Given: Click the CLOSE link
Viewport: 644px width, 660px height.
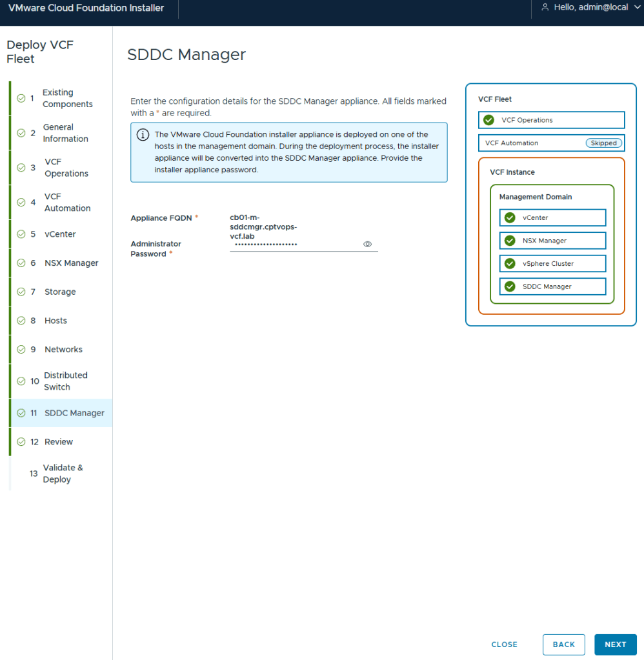Looking at the screenshot, I should [504, 645].
